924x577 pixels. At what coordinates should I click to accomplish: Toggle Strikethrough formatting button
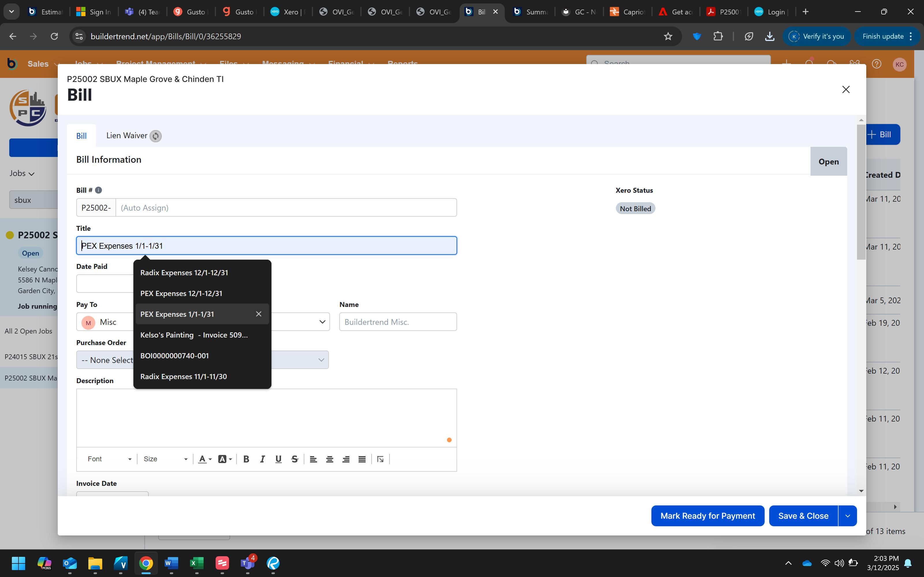[295, 459]
